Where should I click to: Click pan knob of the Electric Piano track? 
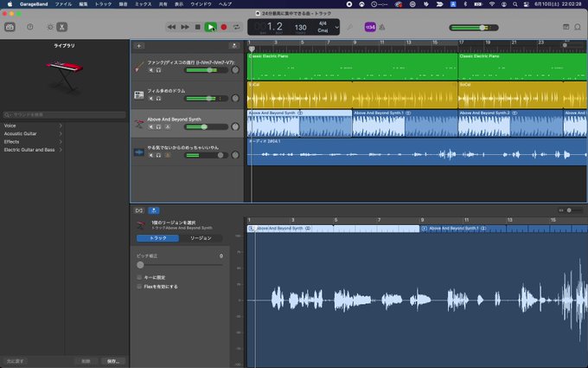235,70
